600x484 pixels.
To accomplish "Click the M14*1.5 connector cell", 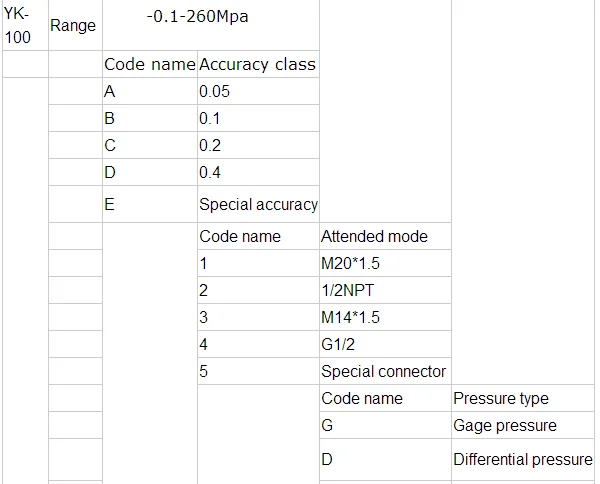I will 385,317.
